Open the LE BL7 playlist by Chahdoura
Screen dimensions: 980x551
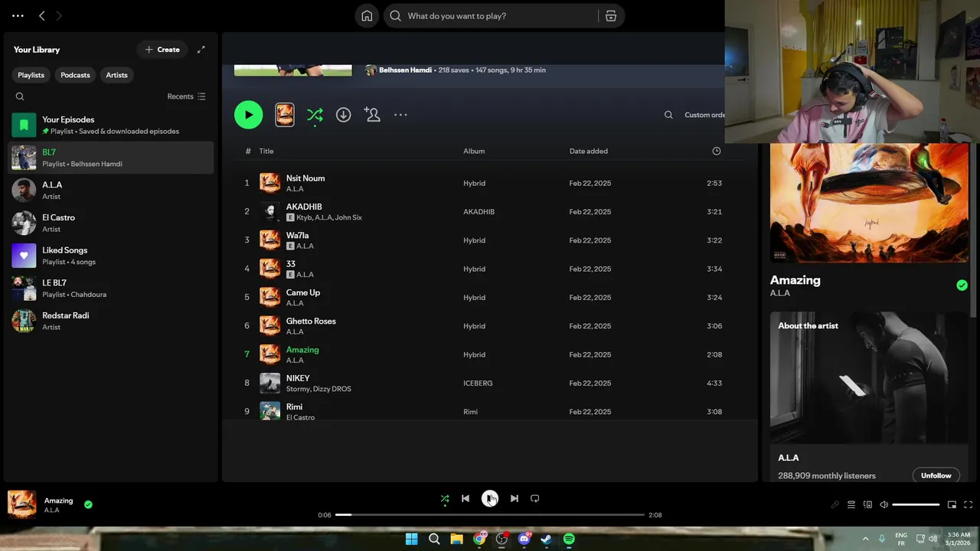coord(111,288)
